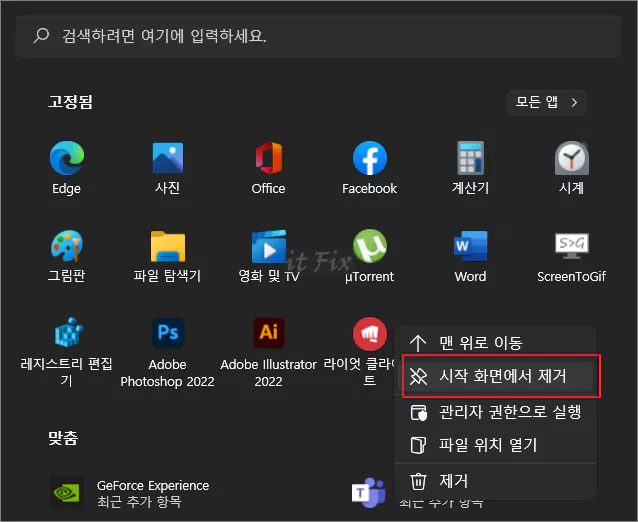Launch the 그림판 Paint app
Screen dimensions: 638x522
[67, 256]
